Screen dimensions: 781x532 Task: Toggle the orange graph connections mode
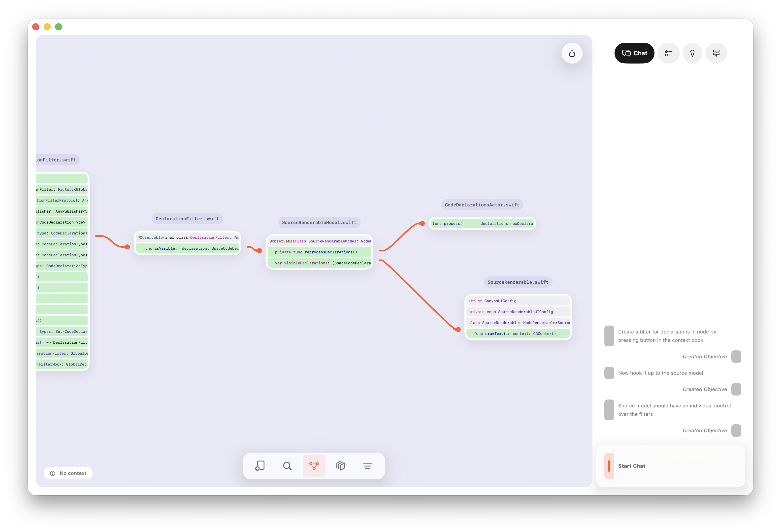point(314,466)
